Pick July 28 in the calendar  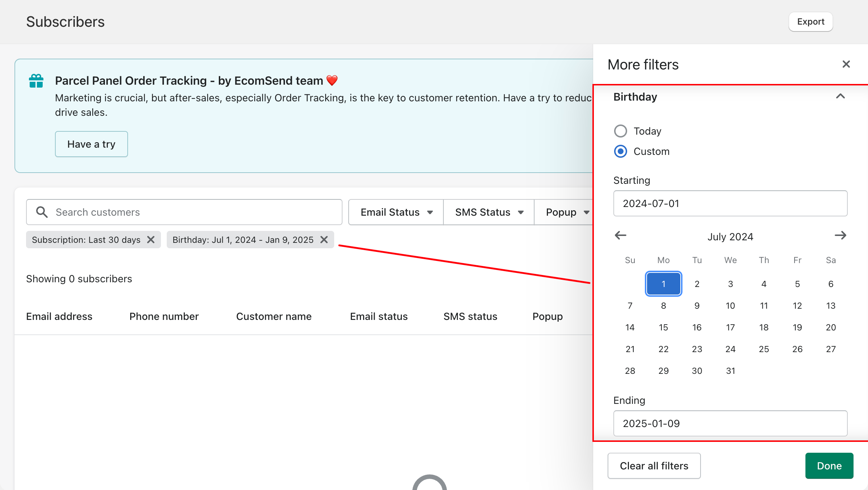pyautogui.click(x=630, y=371)
